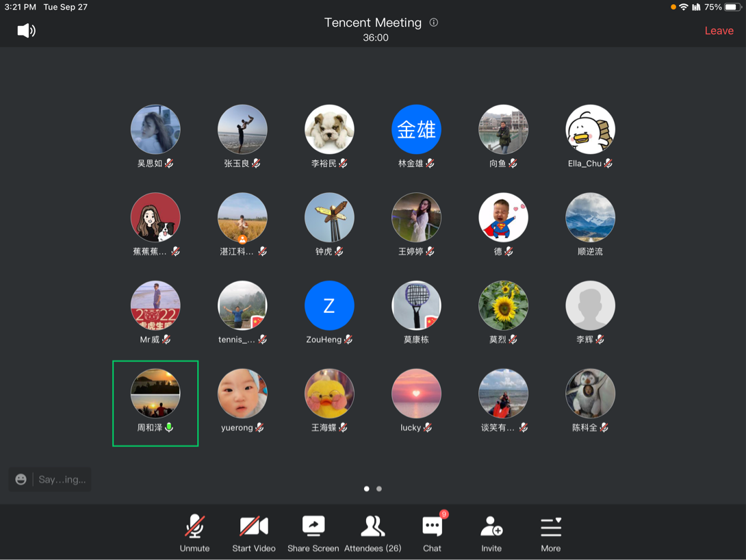This screenshot has width=746, height=560.
Task: Tap muted mic icon beside 林金雄
Action: [x=430, y=163]
